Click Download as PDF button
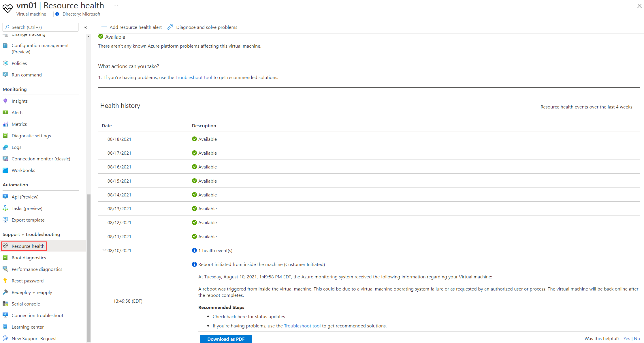 pos(226,339)
